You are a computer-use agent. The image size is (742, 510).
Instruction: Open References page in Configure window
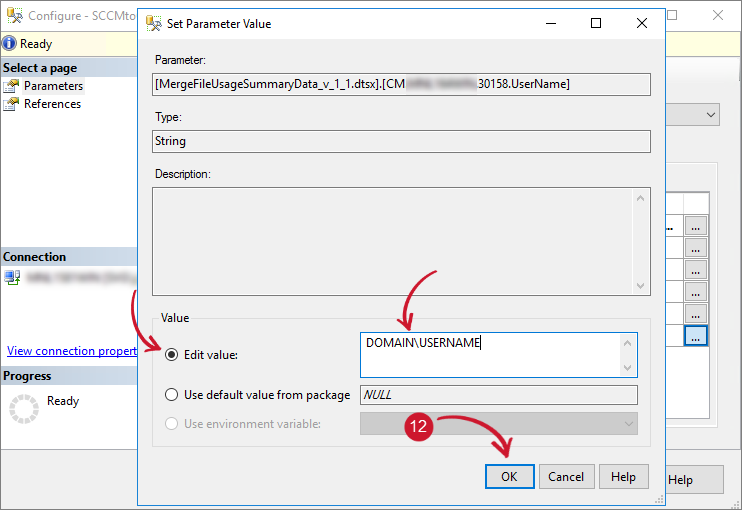(x=53, y=104)
